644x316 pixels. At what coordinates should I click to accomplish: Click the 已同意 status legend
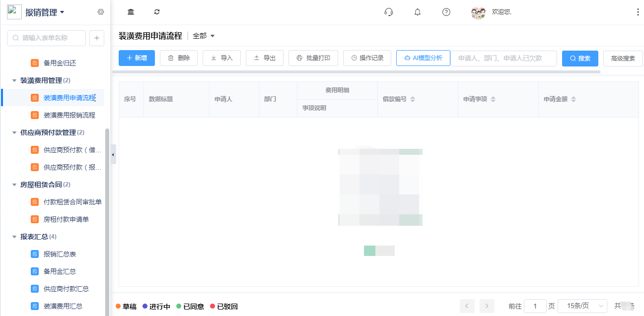(190, 307)
